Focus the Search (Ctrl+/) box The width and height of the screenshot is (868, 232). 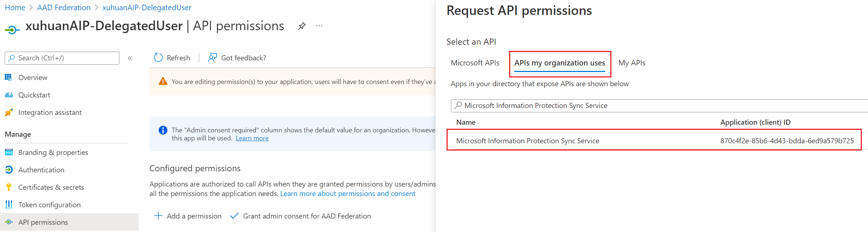click(62, 58)
